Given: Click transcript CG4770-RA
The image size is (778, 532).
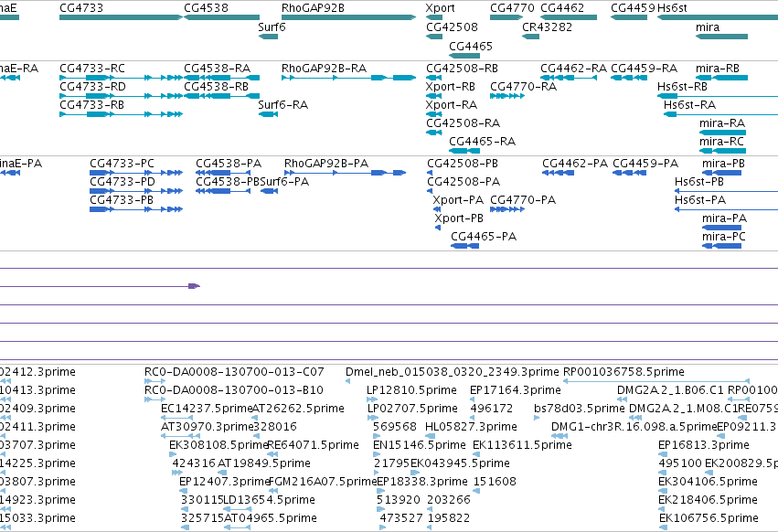Looking at the screenshot, I should 523,86.
